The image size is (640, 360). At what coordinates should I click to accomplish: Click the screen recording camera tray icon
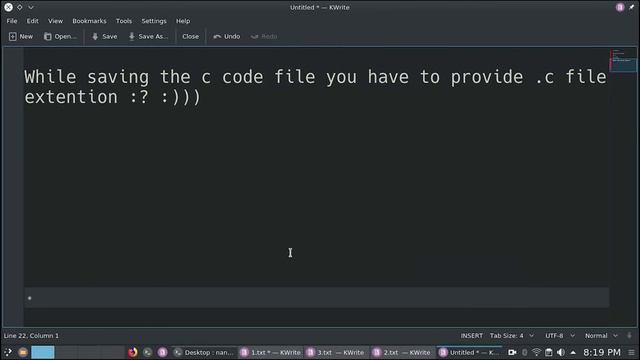[x=512, y=352]
